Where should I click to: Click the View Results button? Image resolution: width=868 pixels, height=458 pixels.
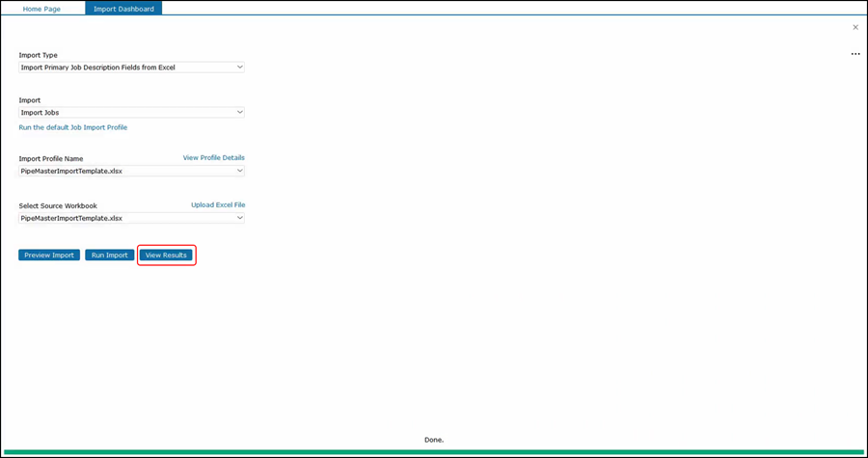point(166,256)
